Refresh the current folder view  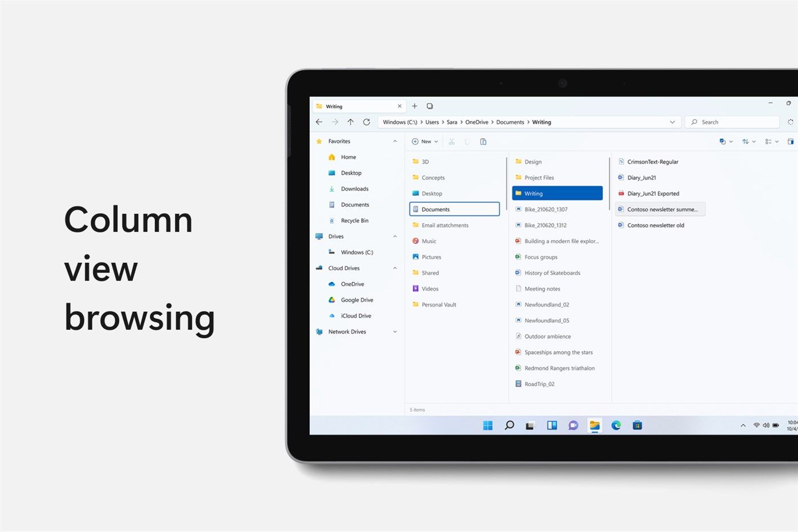coord(367,122)
